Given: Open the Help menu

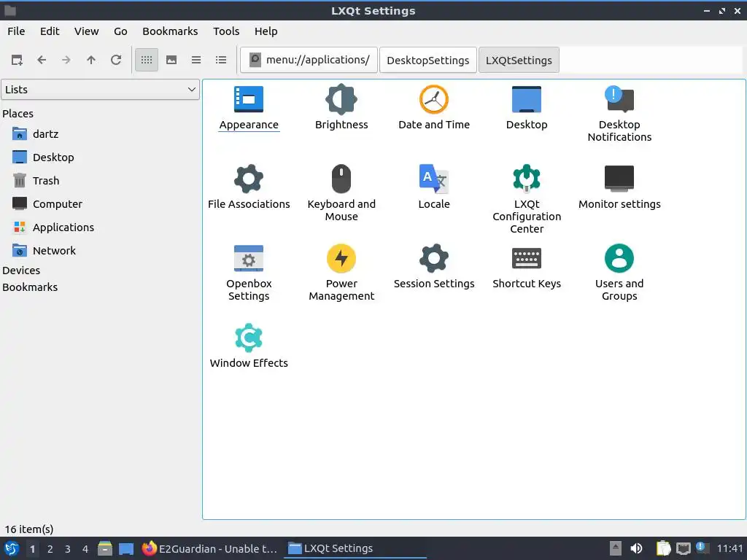Looking at the screenshot, I should 266,31.
